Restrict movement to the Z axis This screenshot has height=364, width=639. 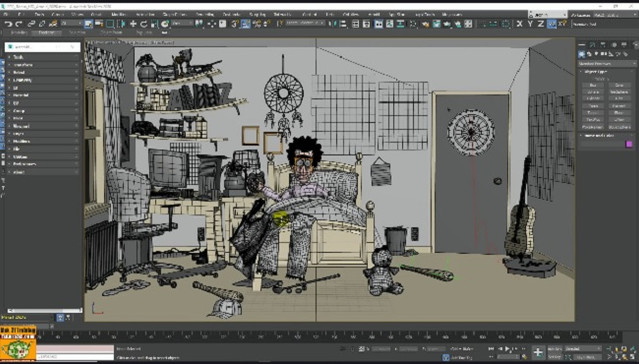click(x=541, y=24)
